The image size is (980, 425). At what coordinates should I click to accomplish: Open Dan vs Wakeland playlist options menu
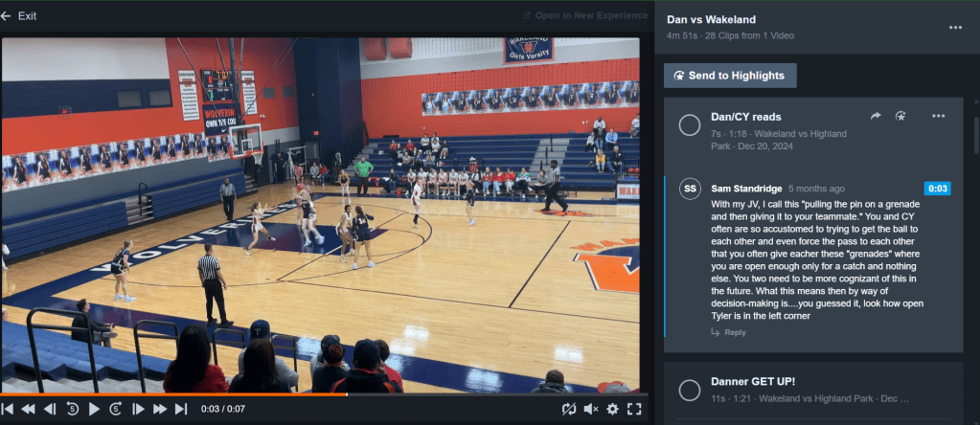tap(955, 27)
